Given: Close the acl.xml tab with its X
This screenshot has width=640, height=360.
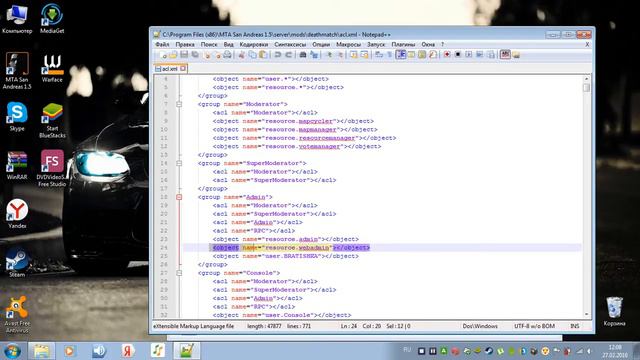Looking at the screenshot, I should [x=183, y=69].
